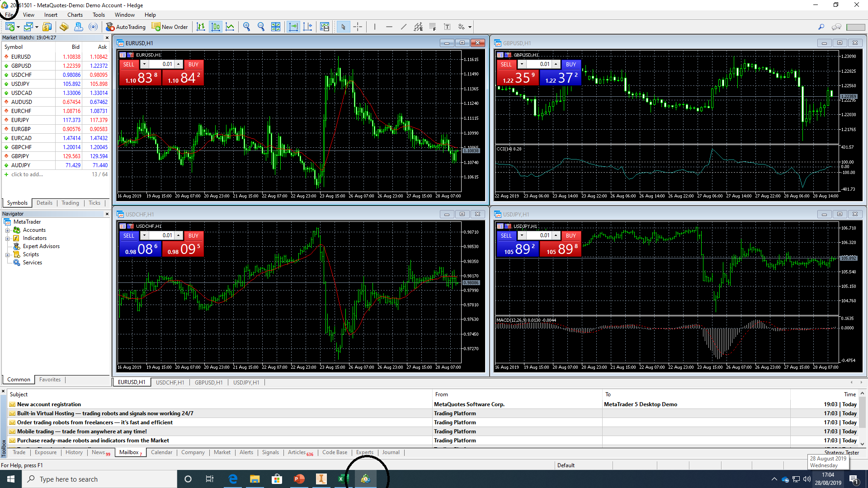The image size is (868, 488).
Task: Switch chart to candlestick mode
Action: tap(216, 27)
